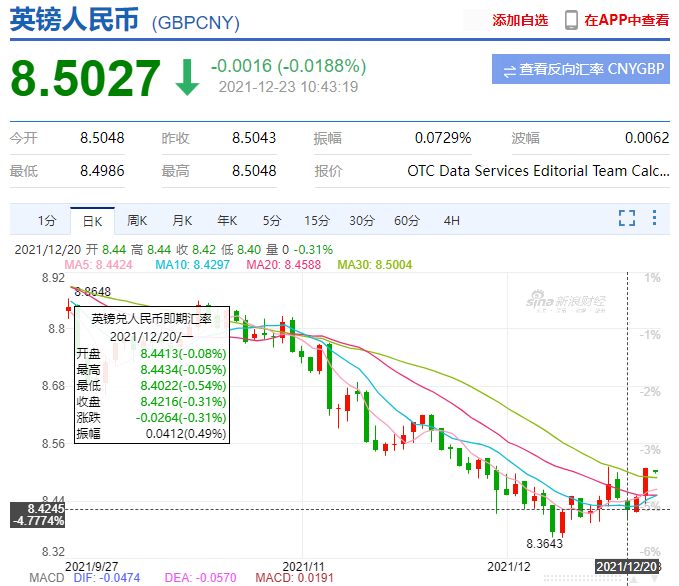Show the 年K yearly chart
The width and height of the screenshot is (679, 586).
(x=227, y=220)
